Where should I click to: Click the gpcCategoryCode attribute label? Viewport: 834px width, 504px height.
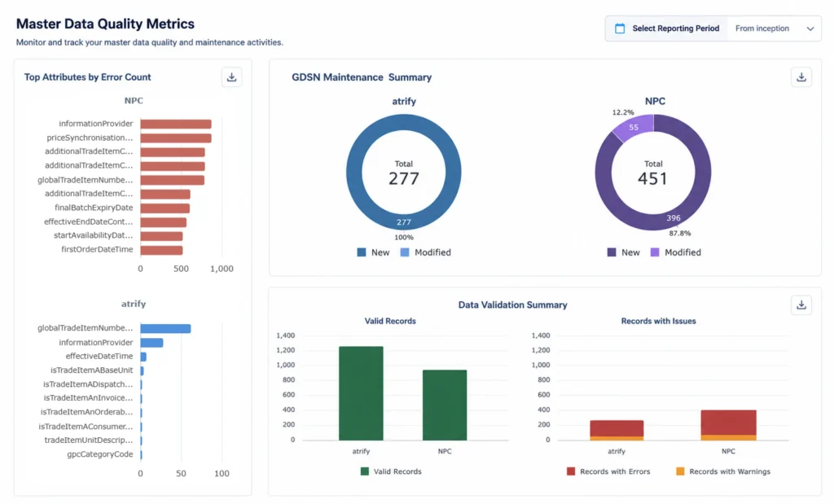[100, 454]
